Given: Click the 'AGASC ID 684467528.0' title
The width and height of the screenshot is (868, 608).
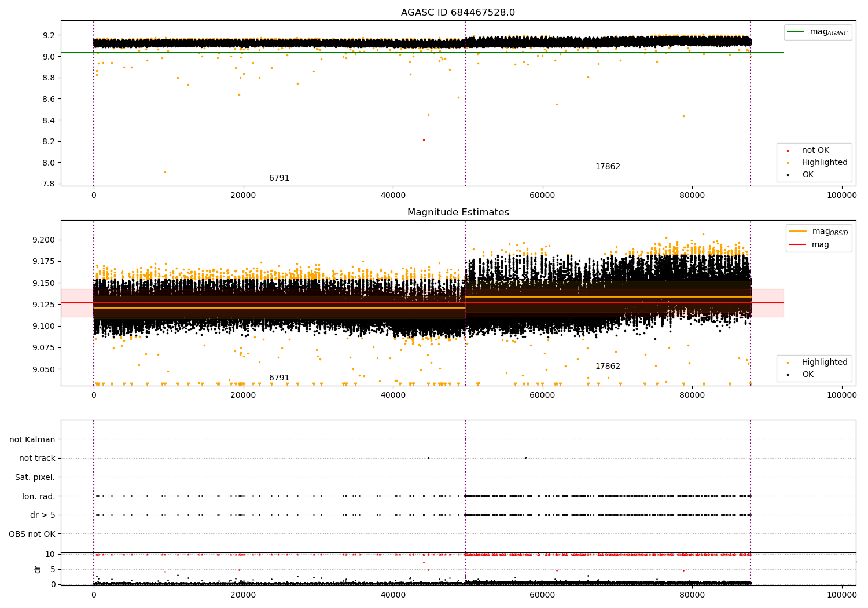Looking at the screenshot, I should pyautogui.click(x=458, y=13).
